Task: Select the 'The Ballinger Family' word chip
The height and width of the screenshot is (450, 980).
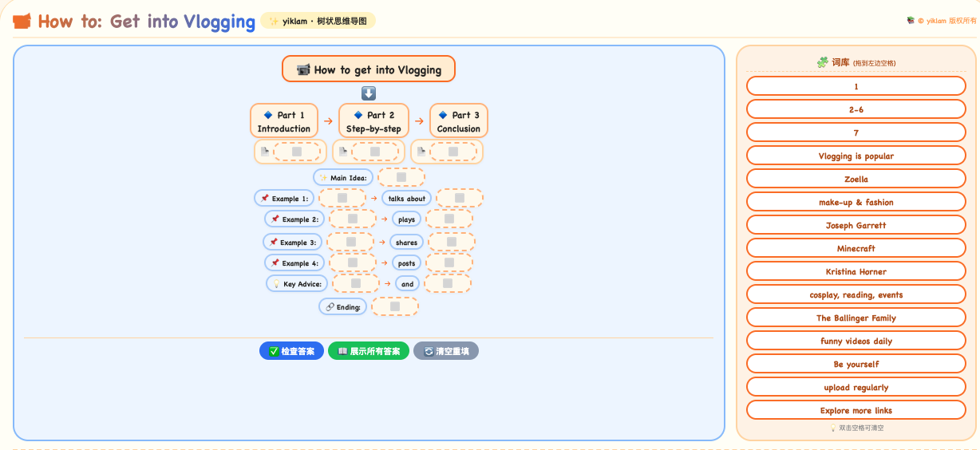Action: [856, 318]
